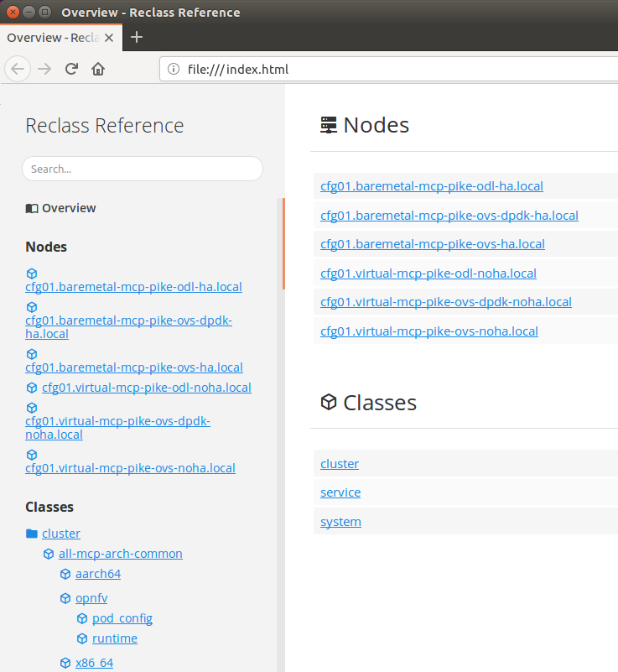Click the sidebar vertical scrollbar
Image resolution: width=618 pixels, height=672 pixels.
click(283, 243)
